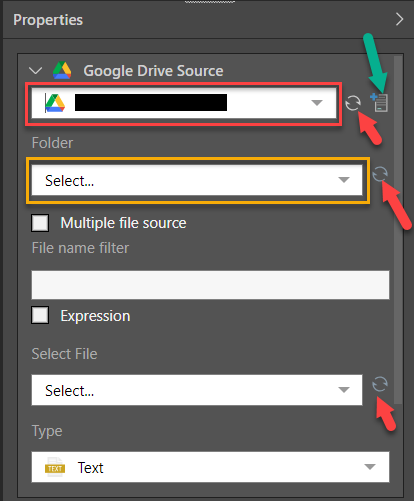Open the connection dropdown arrow
This screenshot has height=501, width=414.
pos(317,103)
